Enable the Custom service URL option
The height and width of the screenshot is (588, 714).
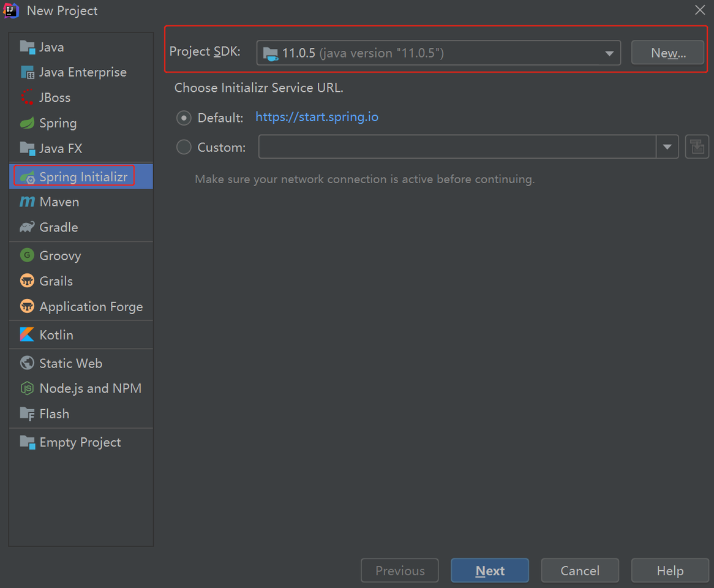tap(184, 147)
